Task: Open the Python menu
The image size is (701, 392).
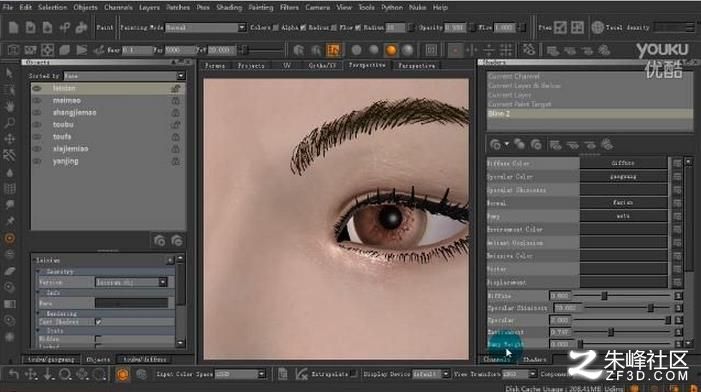Action: click(392, 8)
